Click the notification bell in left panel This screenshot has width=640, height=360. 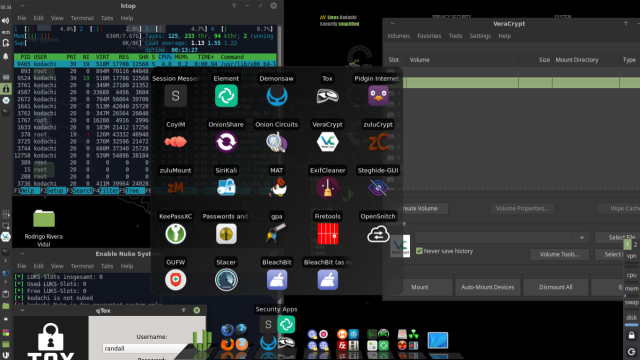pos(6,56)
